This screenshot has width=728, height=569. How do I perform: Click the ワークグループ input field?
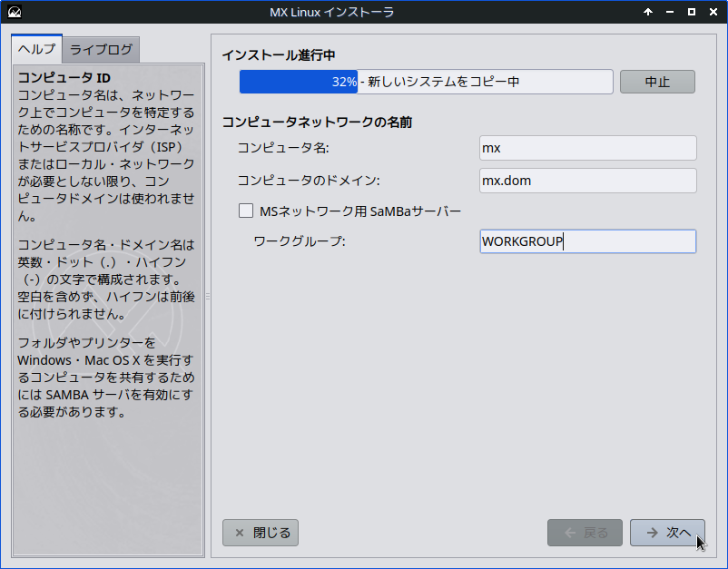pos(588,241)
